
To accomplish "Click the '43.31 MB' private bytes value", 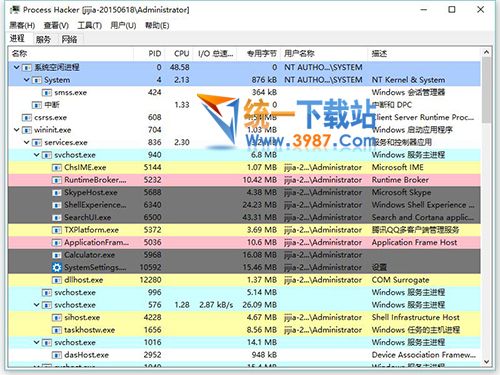I will 260,217.
